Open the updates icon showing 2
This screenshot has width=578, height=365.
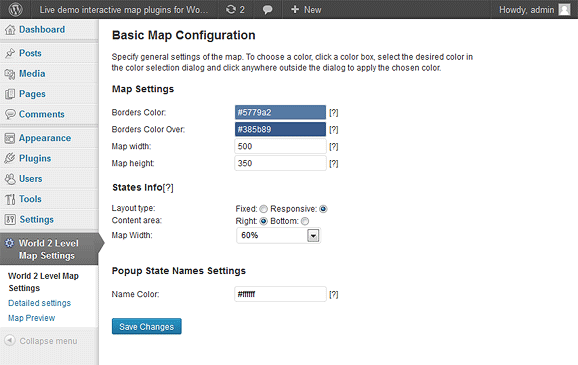pos(235,10)
